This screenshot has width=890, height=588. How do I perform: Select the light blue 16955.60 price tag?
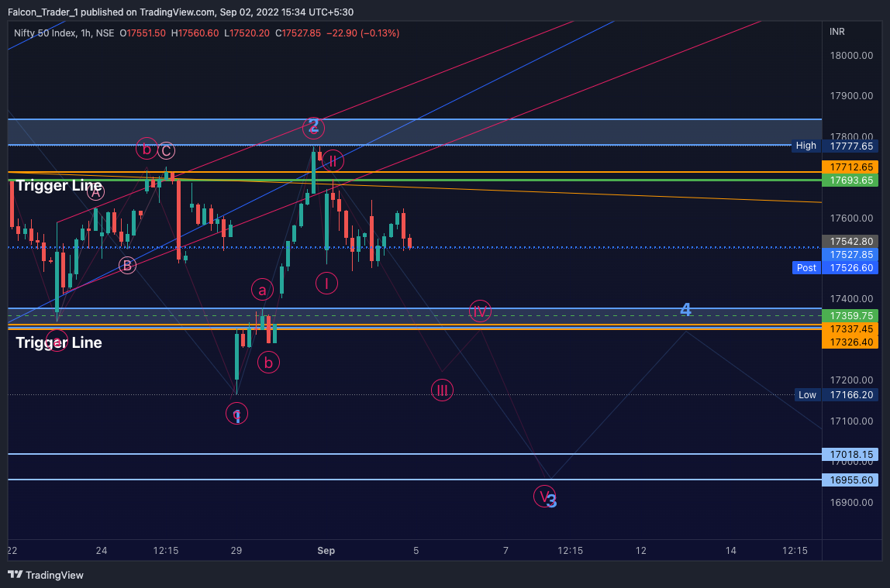(850, 480)
